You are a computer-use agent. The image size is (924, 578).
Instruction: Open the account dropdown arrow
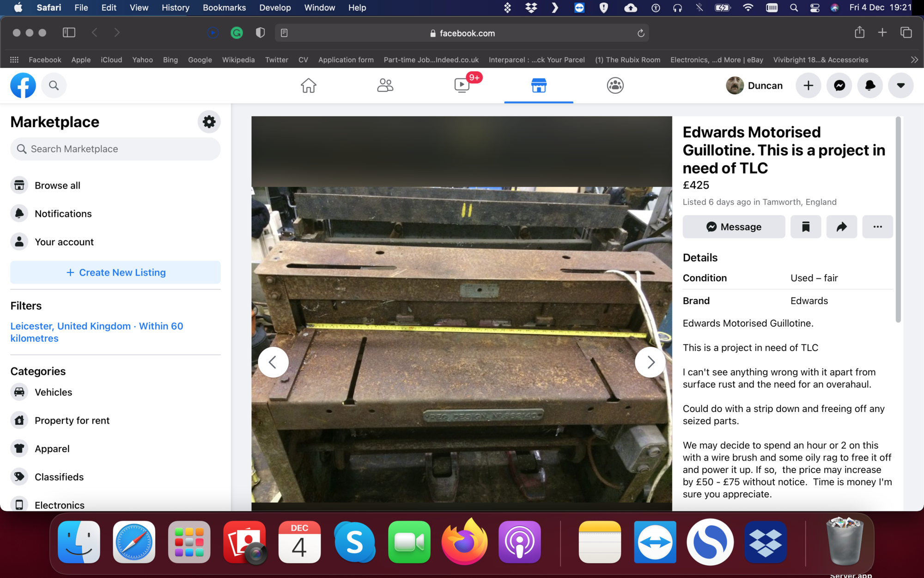click(900, 86)
